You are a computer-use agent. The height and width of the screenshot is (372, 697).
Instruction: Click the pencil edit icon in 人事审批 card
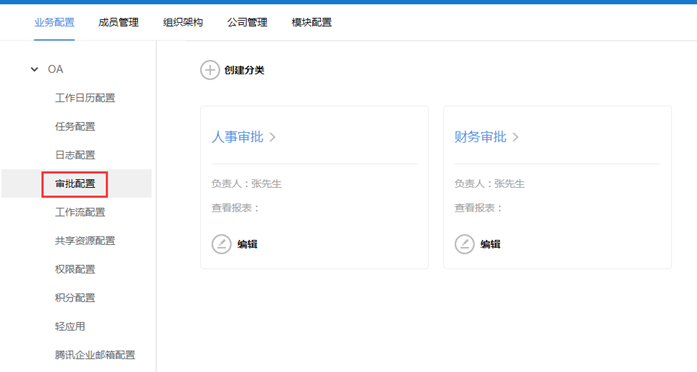(221, 244)
